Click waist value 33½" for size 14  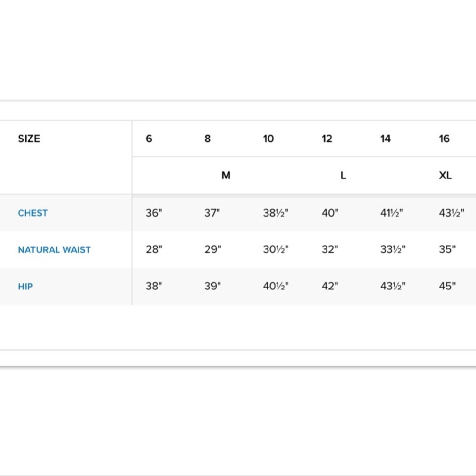click(x=393, y=249)
